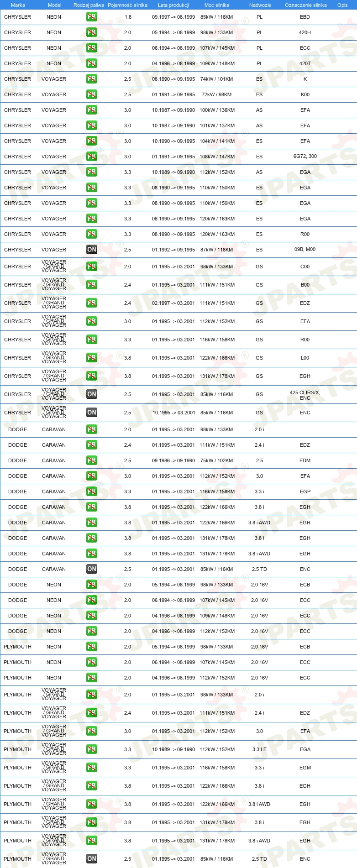The width and height of the screenshot is (357, 868).
Task: Select the 74kW / 101KM power cell
Action: point(216,79)
